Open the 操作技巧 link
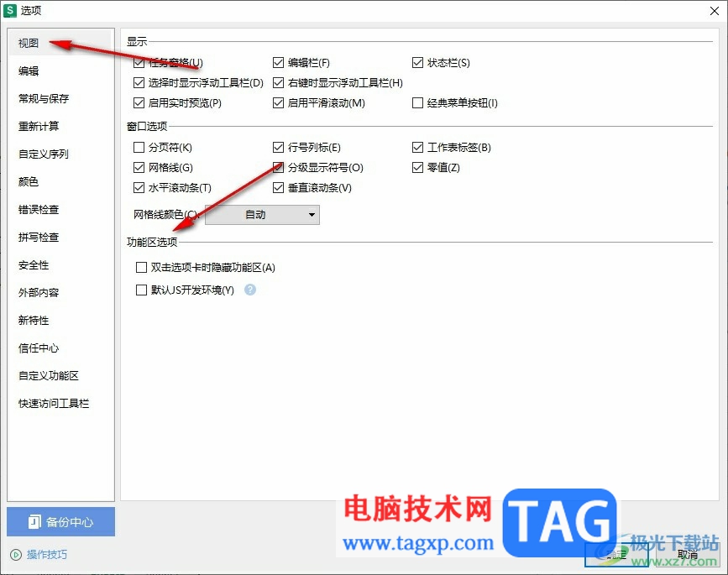Image resolution: width=728 pixels, height=575 pixels. click(46, 555)
